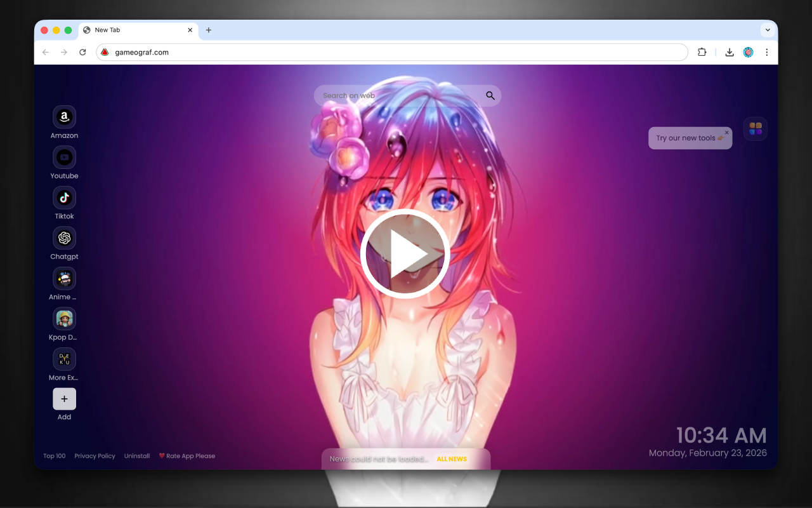This screenshot has height=508, width=812.
Task: Open the Downloads icon
Action: (730, 52)
